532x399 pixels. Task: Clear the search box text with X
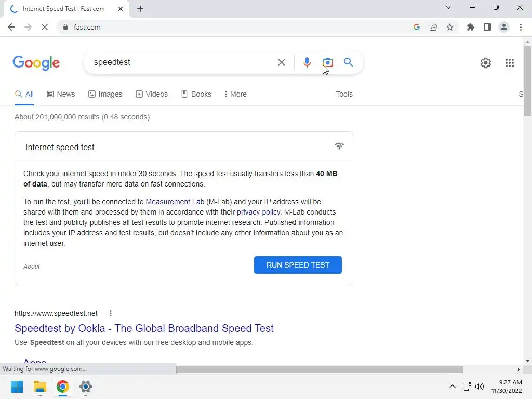(281, 62)
